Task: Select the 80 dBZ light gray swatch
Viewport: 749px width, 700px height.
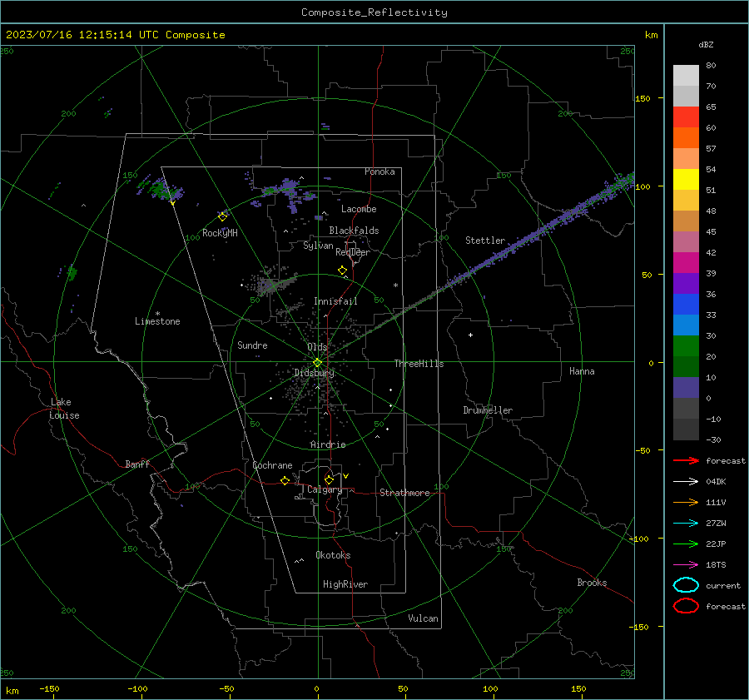Action: tap(686, 75)
